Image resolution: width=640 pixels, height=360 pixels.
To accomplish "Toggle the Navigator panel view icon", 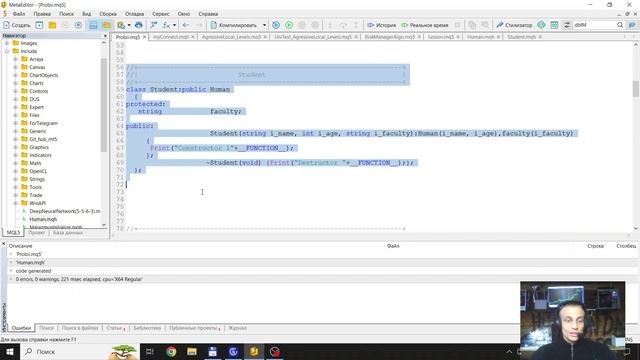I will point(93,25).
